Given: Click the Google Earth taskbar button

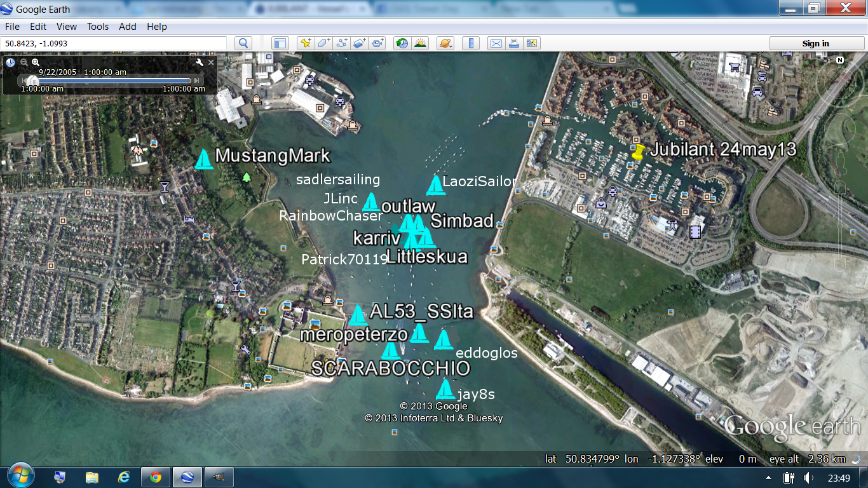Looking at the screenshot, I should (187, 477).
